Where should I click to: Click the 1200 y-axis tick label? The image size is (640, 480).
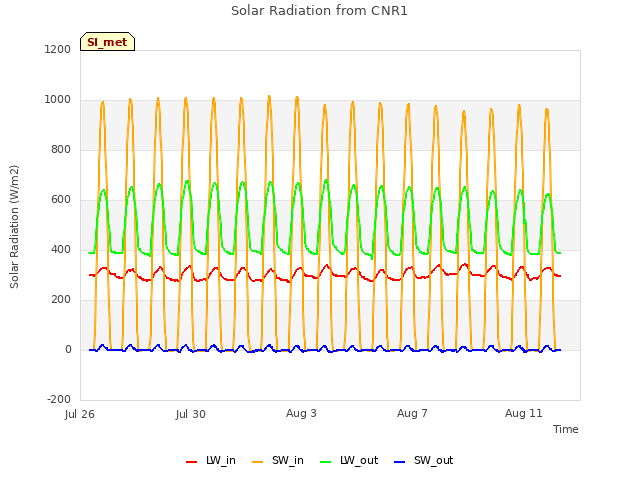[x=58, y=49]
